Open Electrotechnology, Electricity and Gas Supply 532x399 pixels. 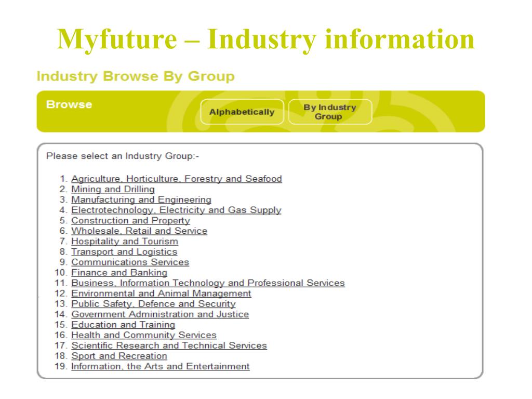coord(177,210)
